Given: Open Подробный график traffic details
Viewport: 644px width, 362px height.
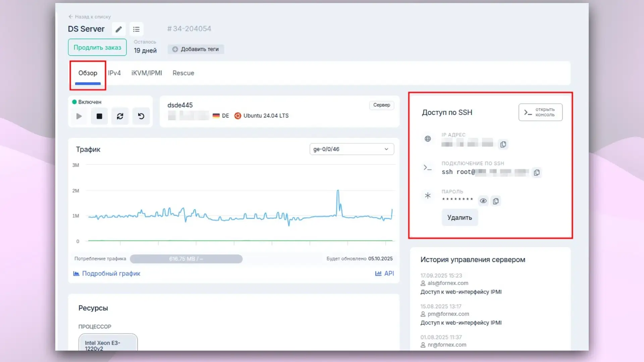Looking at the screenshot, I should [x=111, y=273].
